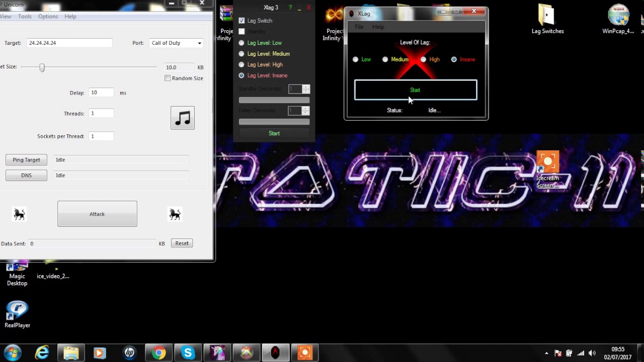Open the WinPcap installer desktop icon

coord(618,19)
